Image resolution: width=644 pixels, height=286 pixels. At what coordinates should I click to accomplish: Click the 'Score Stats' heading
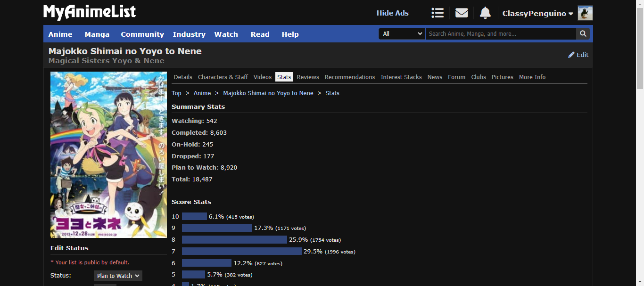[191, 202]
